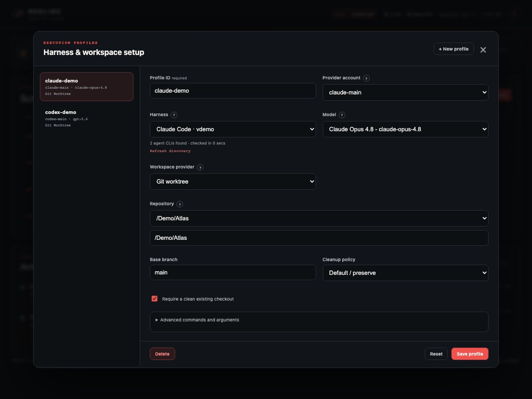Open the Cleanup policy dropdown
532x399 pixels.
405,273
